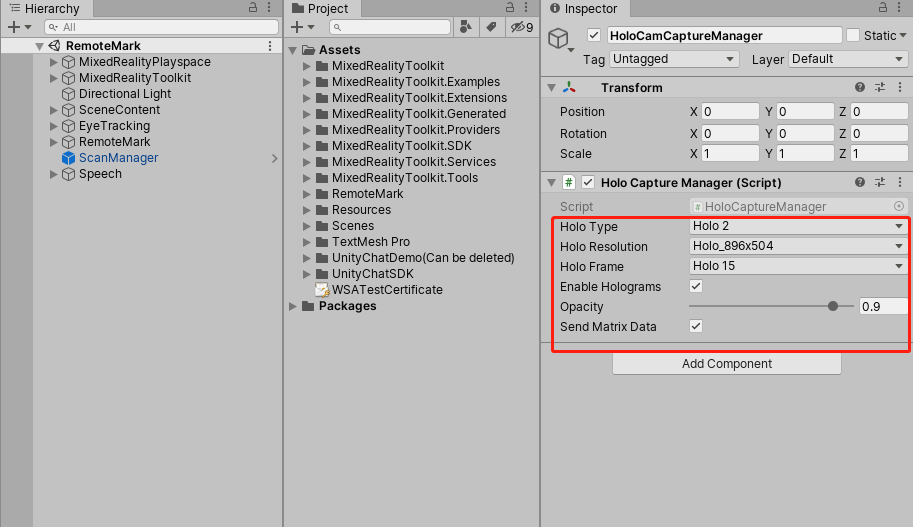Collapse the RemoteMark scene root
The height and width of the screenshot is (527, 913).
[39, 46]
